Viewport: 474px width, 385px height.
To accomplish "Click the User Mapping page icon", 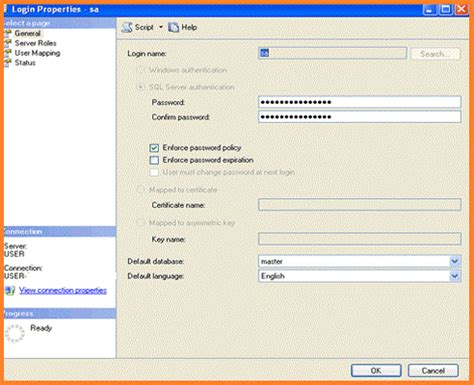I will pyautogui.click(x=8, y=53).
